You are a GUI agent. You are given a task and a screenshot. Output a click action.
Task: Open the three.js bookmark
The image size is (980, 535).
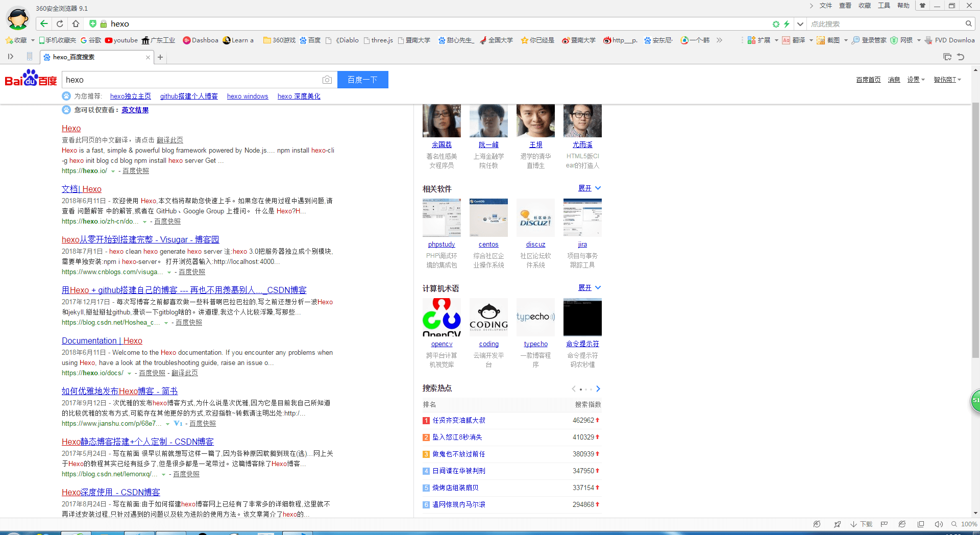click(x=378, y=40)
